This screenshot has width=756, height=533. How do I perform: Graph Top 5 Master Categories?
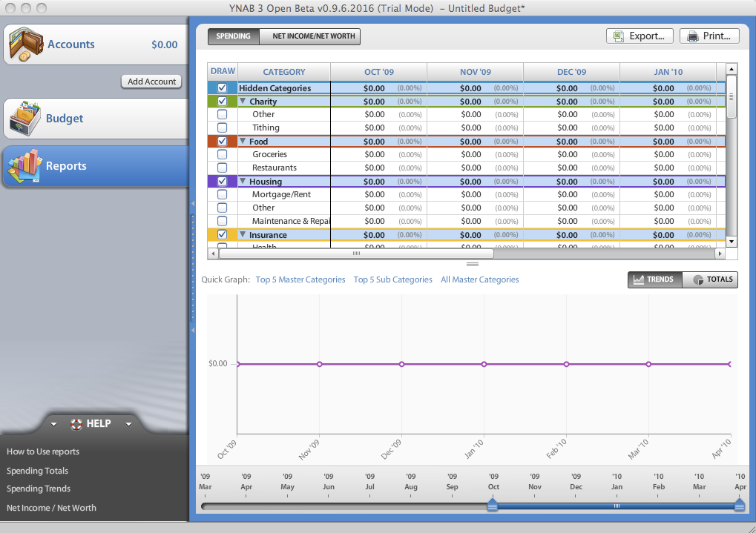pos(300,279)
